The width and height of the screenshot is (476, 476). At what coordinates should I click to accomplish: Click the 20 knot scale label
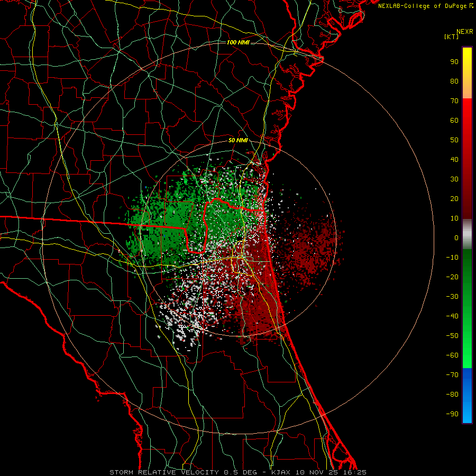pos(454,198)
